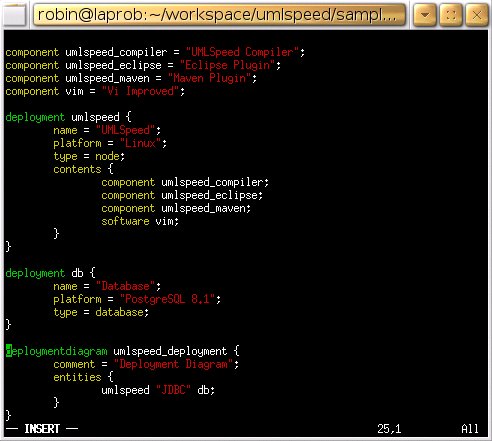Open the window menu icon at top-left
This screenshot has width=492, height=441.
click(14, 15)
